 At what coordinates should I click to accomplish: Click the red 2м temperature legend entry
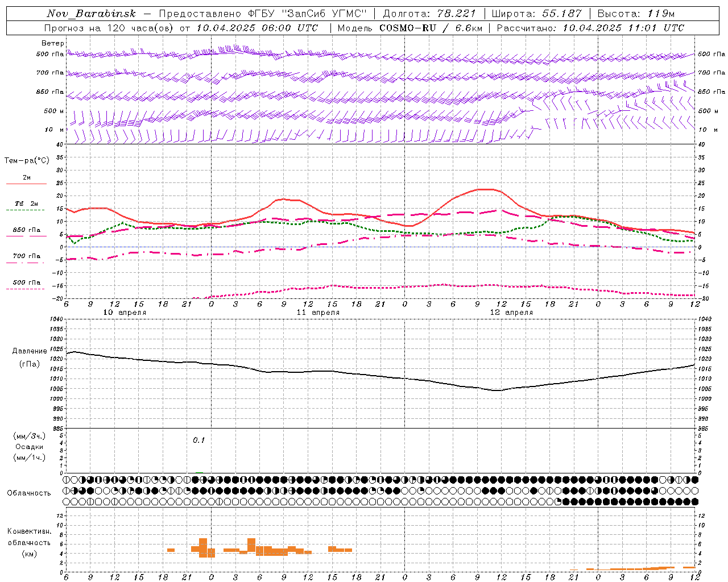(x=26, y=180)
